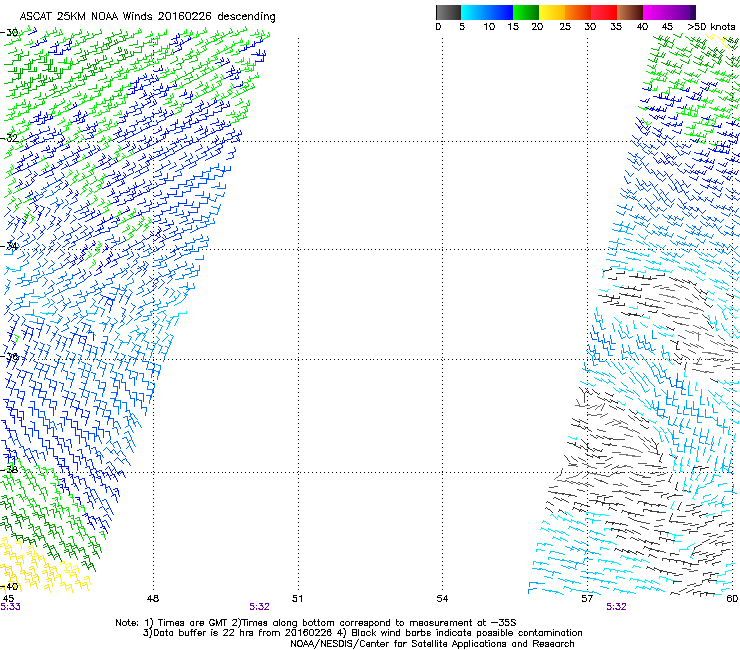Click the latitude label "-40"
This screenshot has height=650, width=740.
[x=9, y=586]
